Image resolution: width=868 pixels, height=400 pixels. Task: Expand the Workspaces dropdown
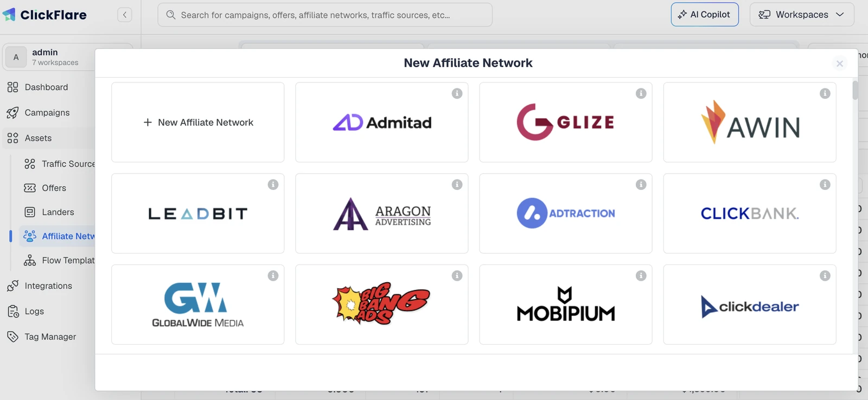pyautogui.click(x=802, y=15)
